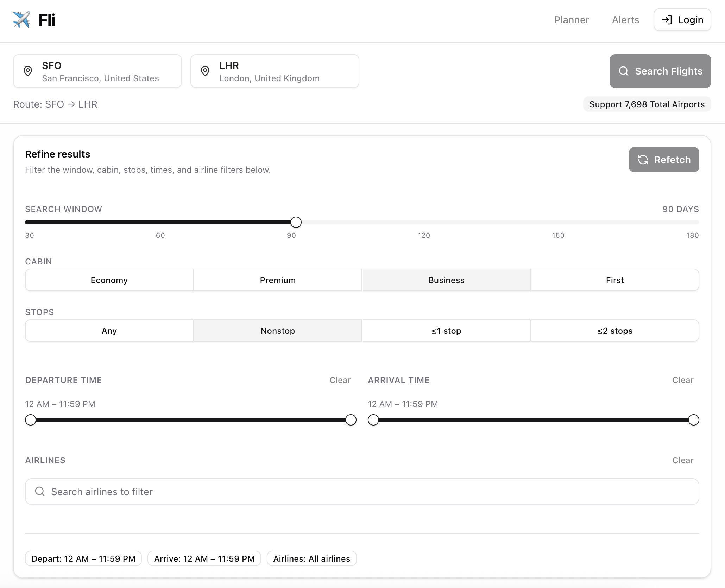
Task: Click the magnifier icon in Search Flights
Action: pyautogui.click(x=623, y=71)
